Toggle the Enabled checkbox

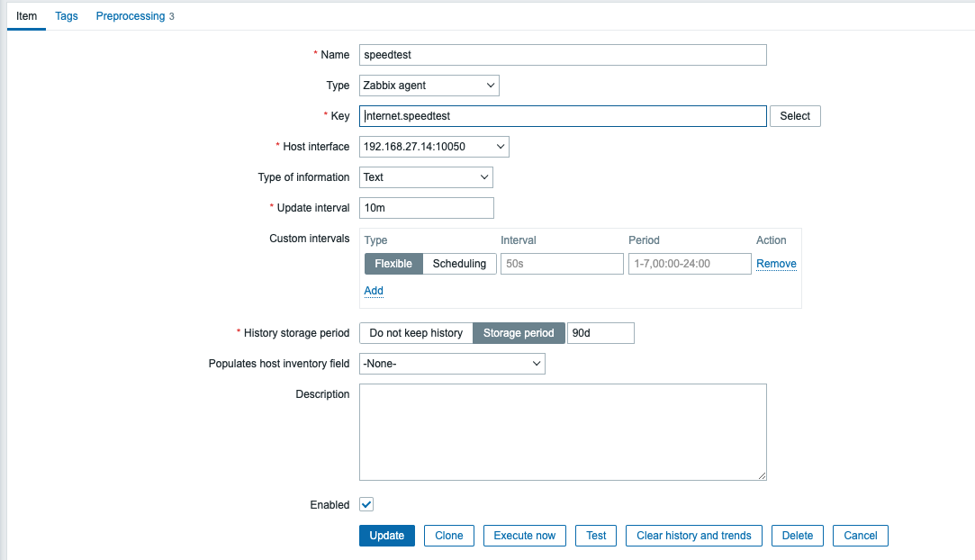[x=366, y=505]
